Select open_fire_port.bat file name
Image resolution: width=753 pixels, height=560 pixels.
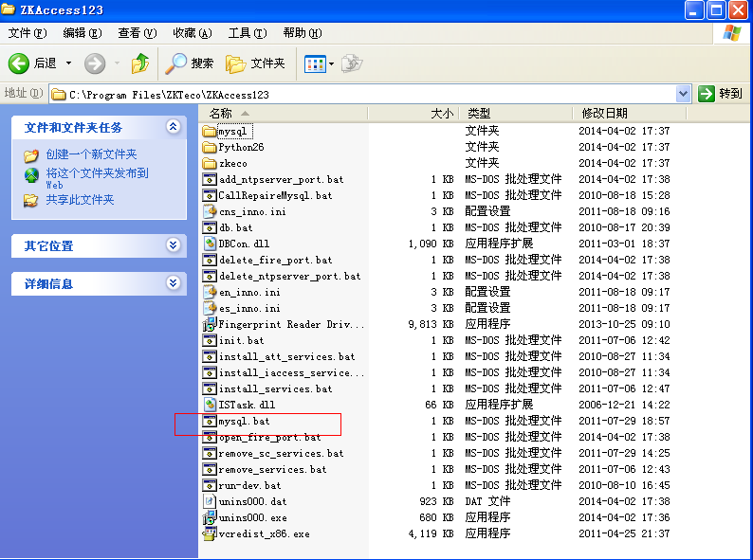(x=269, y=437)
